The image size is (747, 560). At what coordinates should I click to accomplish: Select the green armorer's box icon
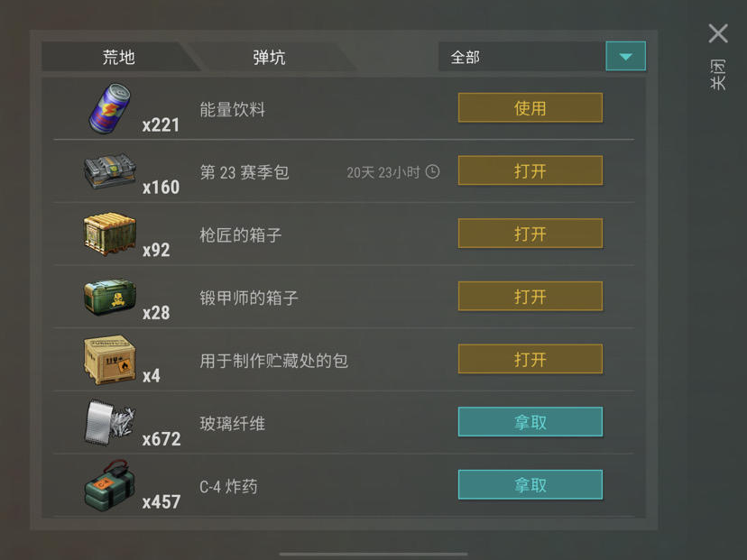click(x=110, y=298)
